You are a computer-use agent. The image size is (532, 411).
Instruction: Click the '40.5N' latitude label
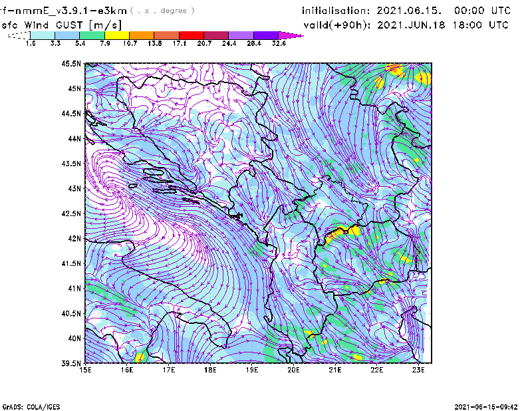[71, 313]
